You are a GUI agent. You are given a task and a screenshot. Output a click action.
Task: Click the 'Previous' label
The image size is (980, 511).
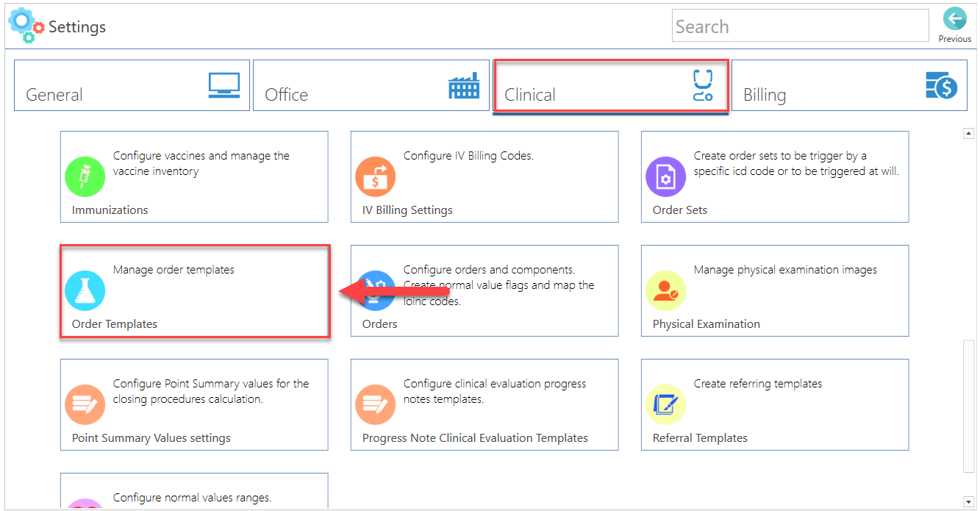coord(955,39)
